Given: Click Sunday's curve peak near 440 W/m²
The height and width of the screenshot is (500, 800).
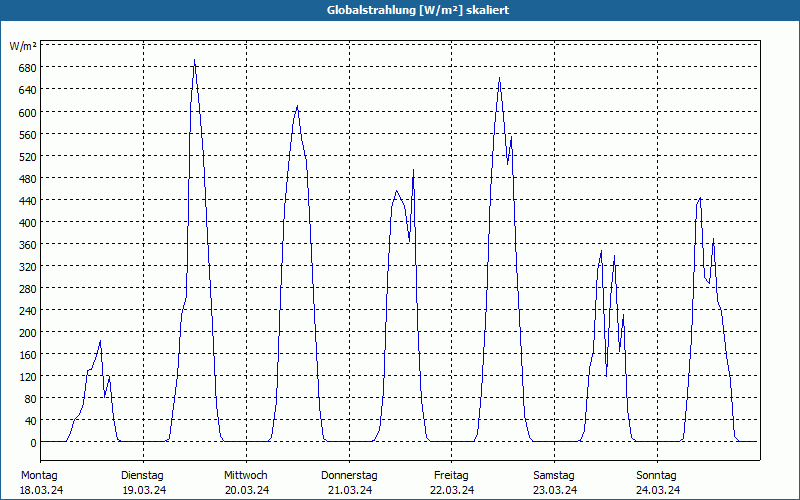Looking at the screenshot, I should (701, 197).
